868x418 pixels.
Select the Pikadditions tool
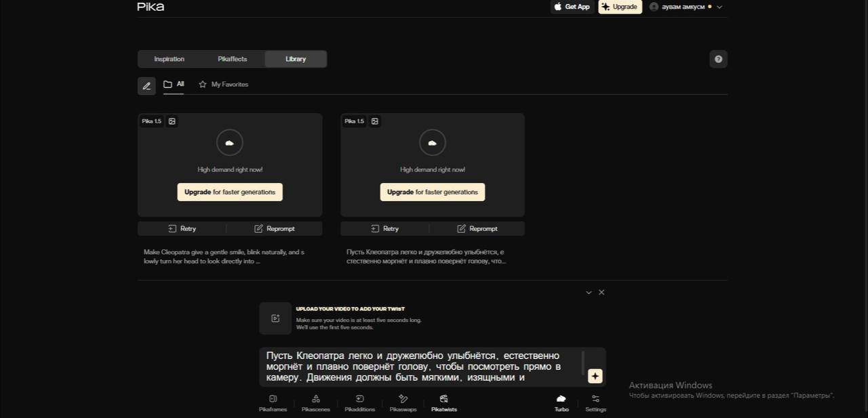[359, 403]
